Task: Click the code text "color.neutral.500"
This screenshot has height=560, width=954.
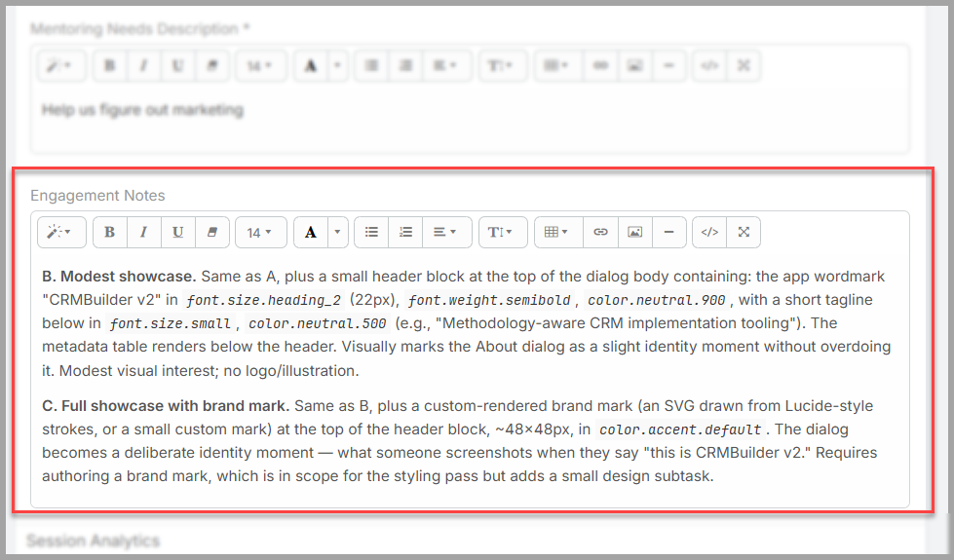Action: [x=317, y=324]
